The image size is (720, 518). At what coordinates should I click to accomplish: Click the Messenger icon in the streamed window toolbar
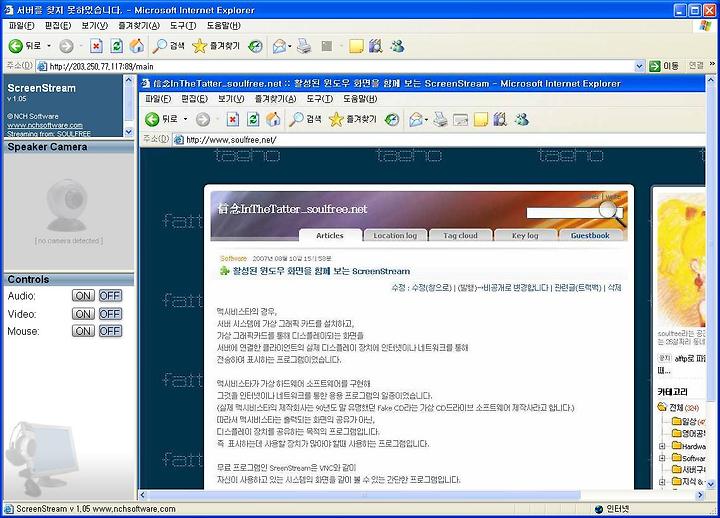(522, 119)
